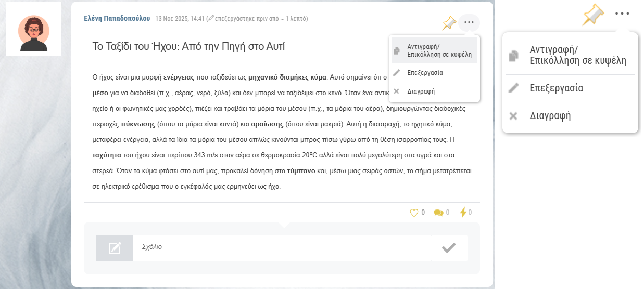Screen dimensions: 644x289
Task: Click into the Σχόλιο comment field
Action: click(x=282, y=248)
